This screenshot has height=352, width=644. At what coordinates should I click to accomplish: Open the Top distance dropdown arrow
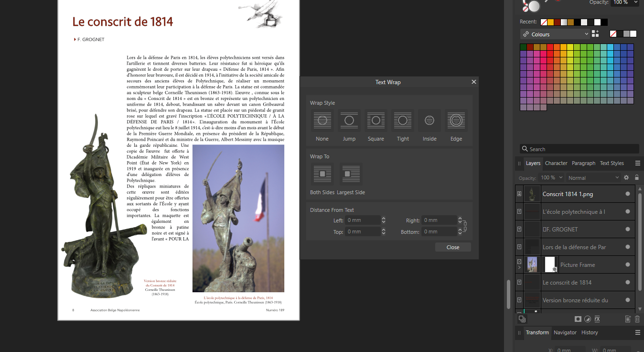tap(384, 232)
